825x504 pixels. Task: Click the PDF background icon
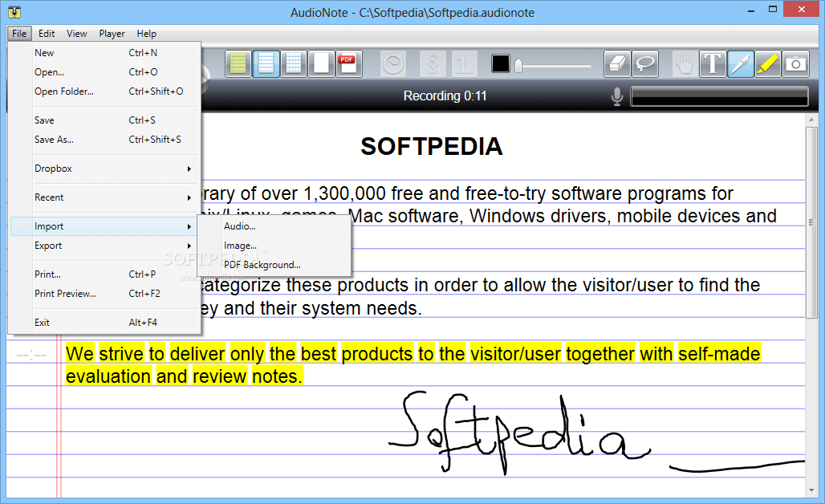point(348,63)
